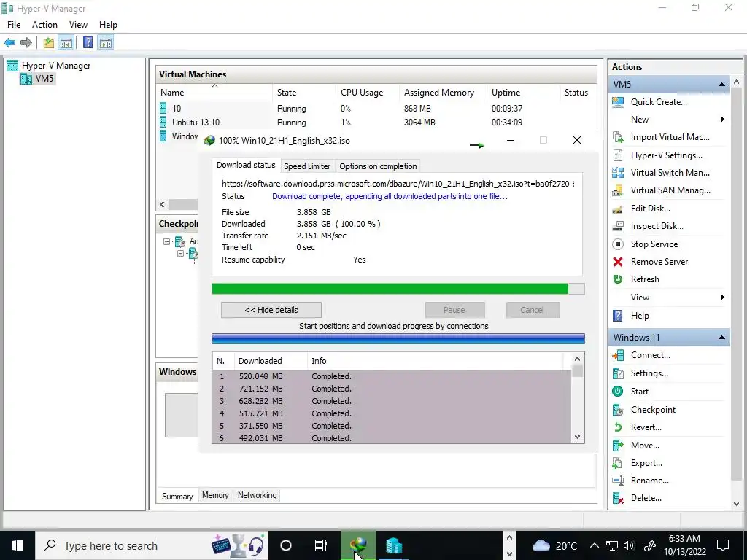Open Hyper-V Settings action
Image resolution: width=747 pixels, height=560 pixels.
(x=666, y=155)
